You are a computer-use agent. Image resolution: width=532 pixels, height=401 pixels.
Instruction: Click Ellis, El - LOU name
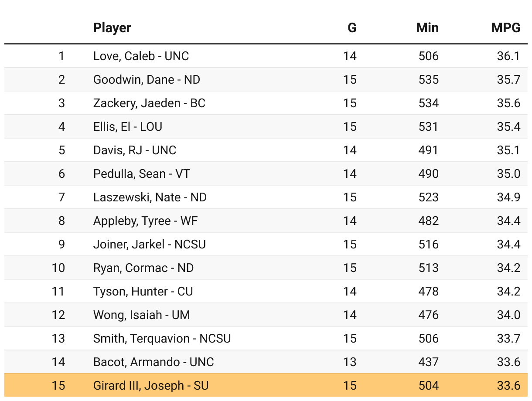click(128, 127)
